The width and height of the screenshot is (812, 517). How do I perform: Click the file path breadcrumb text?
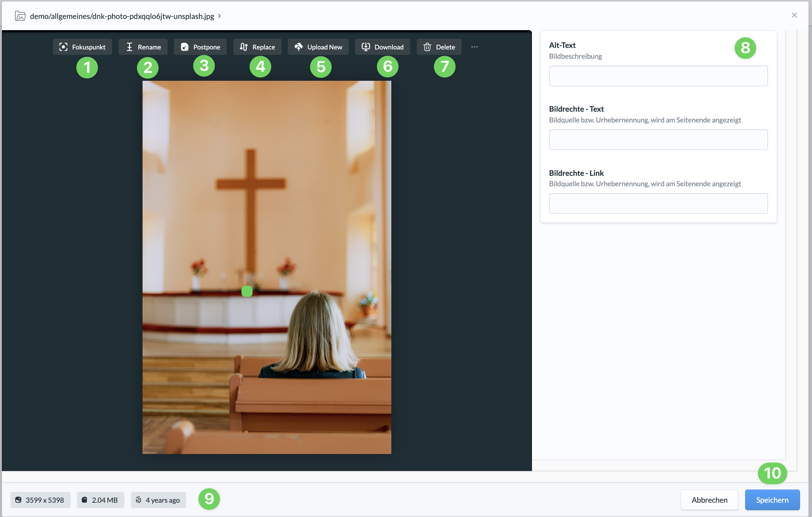click(x=122, y=16)
